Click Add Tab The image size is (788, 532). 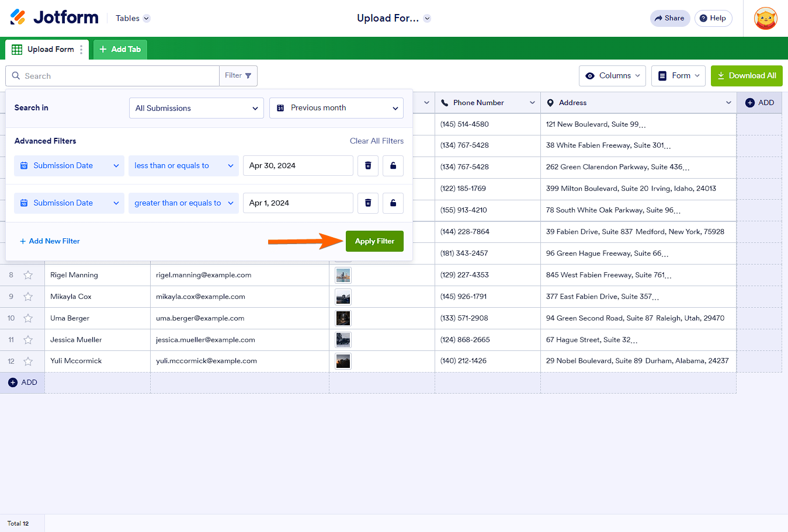click(x=120, y=50)
